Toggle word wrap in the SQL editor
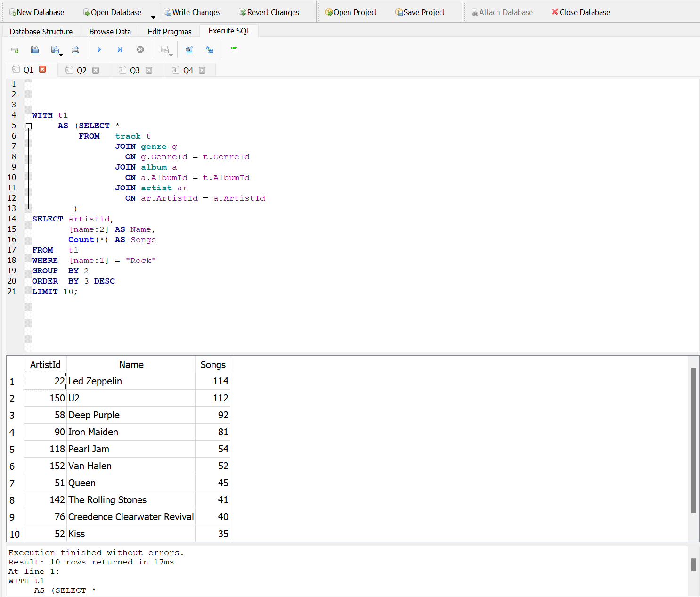This screenshot has width=700, height=597. click(234, 49)
